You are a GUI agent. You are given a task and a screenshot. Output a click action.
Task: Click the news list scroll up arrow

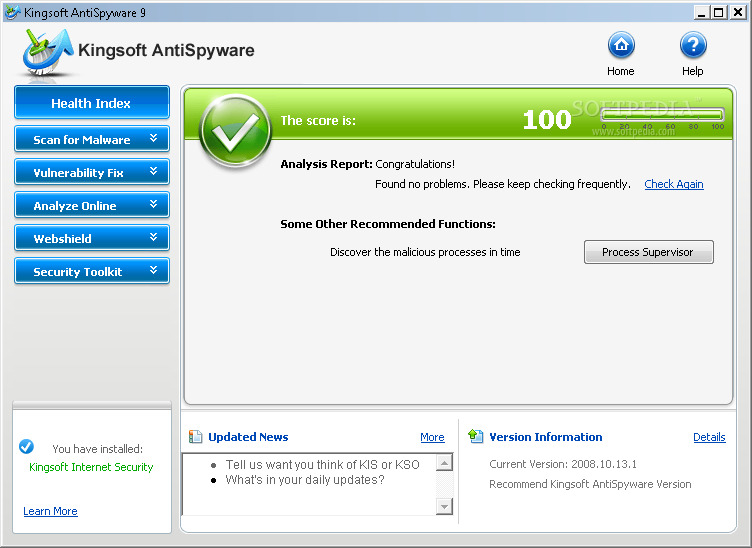pyautogui.click(x=445, y=463)
